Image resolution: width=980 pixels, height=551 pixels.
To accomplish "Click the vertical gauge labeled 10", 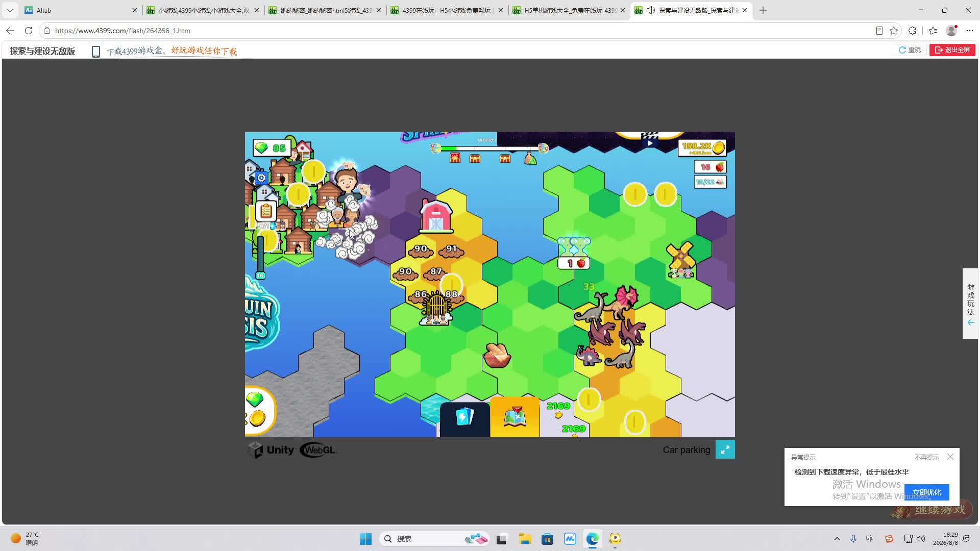I will [260, 257].
